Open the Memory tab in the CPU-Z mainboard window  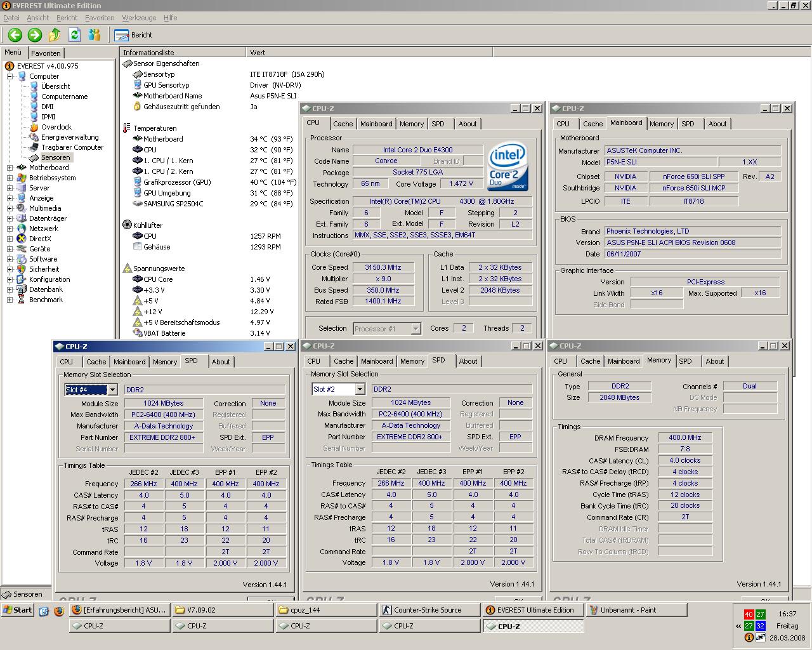(662, 124)
